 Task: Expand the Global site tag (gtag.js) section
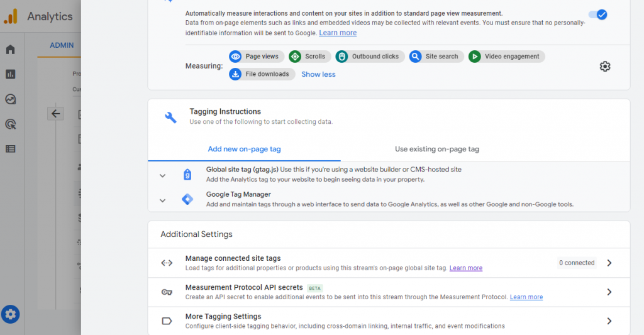pyautogui.click(x=162, y=176)
